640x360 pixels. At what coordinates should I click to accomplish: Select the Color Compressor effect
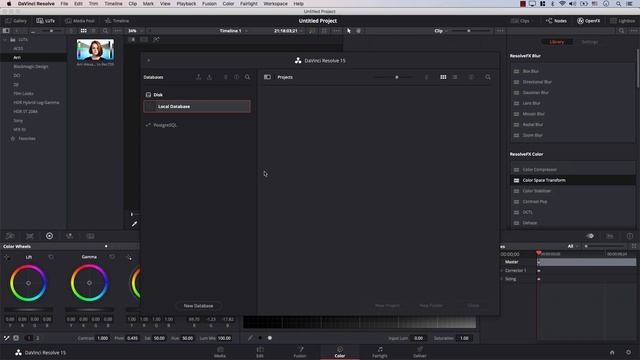coord(573,169)
